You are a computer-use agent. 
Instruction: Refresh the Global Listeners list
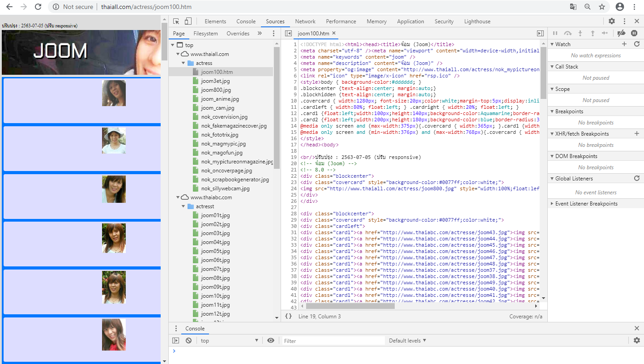point(637,178)
